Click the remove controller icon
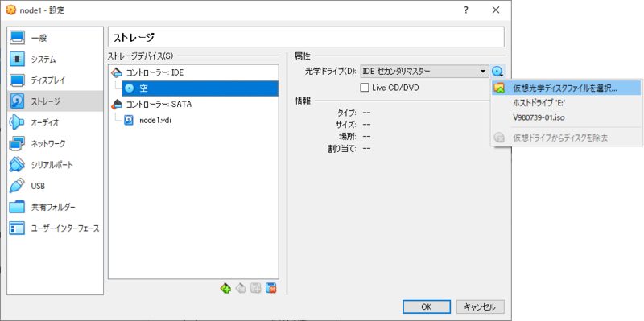 click(x=241, y=289)
